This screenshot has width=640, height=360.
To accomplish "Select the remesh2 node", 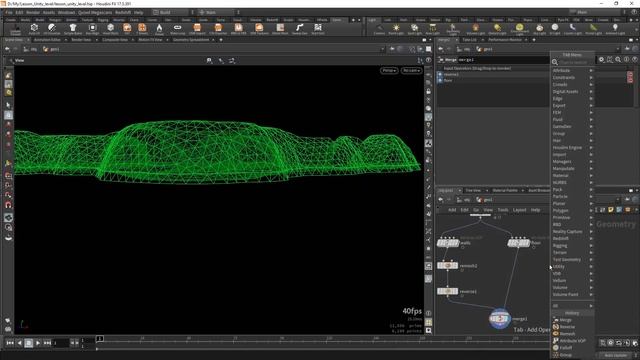I will [447, 265].
